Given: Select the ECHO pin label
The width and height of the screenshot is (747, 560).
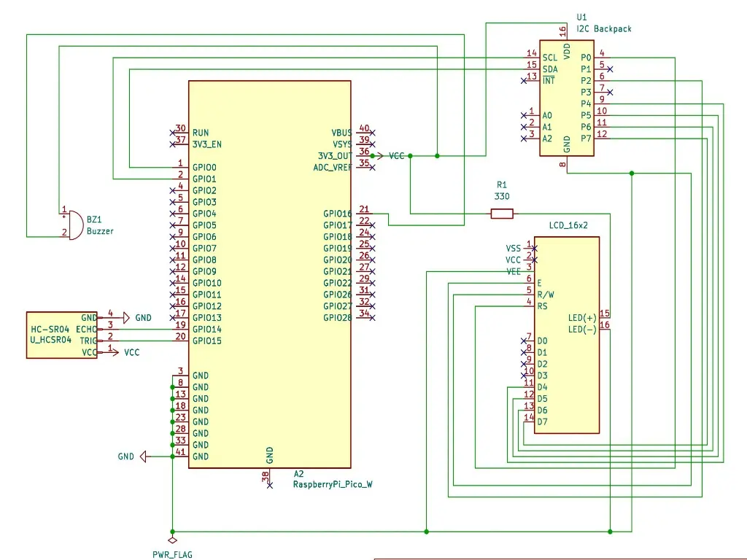Looking at the screenshot, I should click(x=86, y=330).
